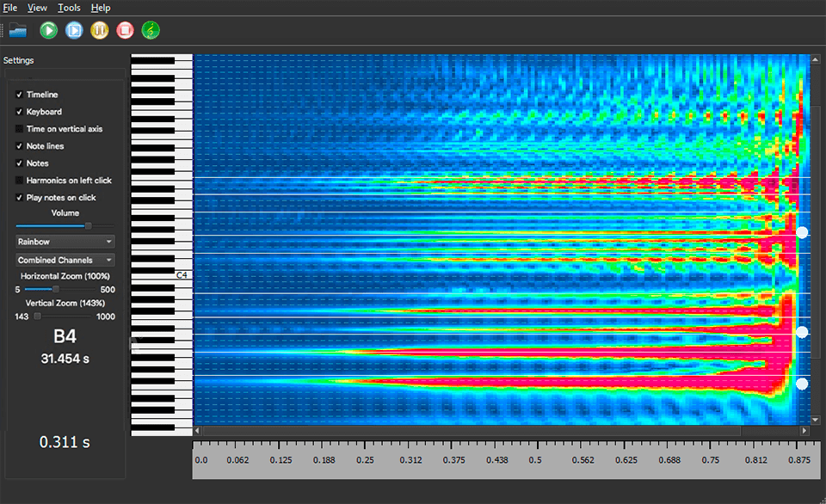This screenshot has height=504, width=826.
Task: Open the Combined Channels dropdown
Action: click(x=63, y=260)
